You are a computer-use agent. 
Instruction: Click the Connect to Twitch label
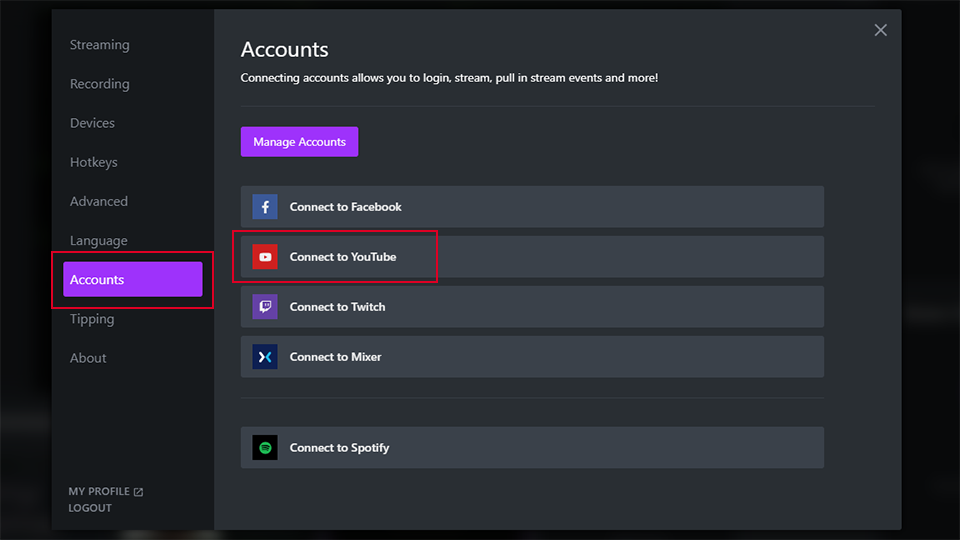(337, 307)
